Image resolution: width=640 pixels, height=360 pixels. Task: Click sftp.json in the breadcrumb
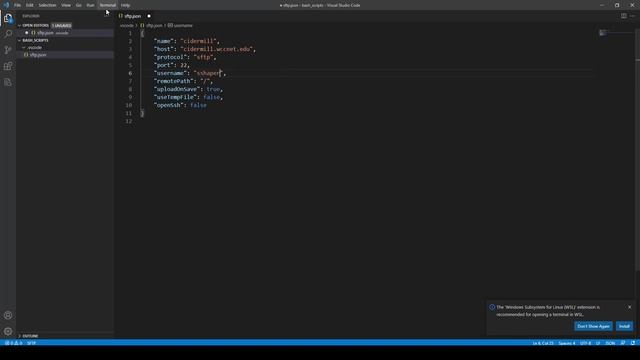point(154,25)
